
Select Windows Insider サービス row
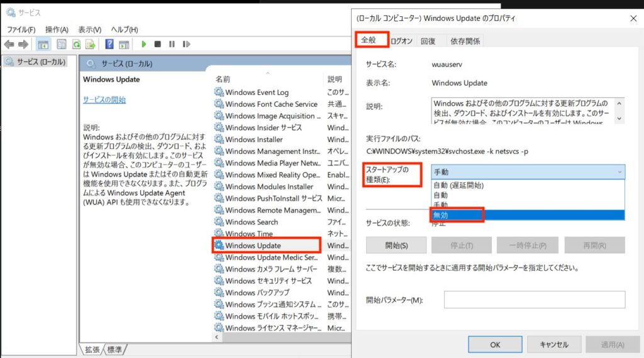(x=282, y=127)
